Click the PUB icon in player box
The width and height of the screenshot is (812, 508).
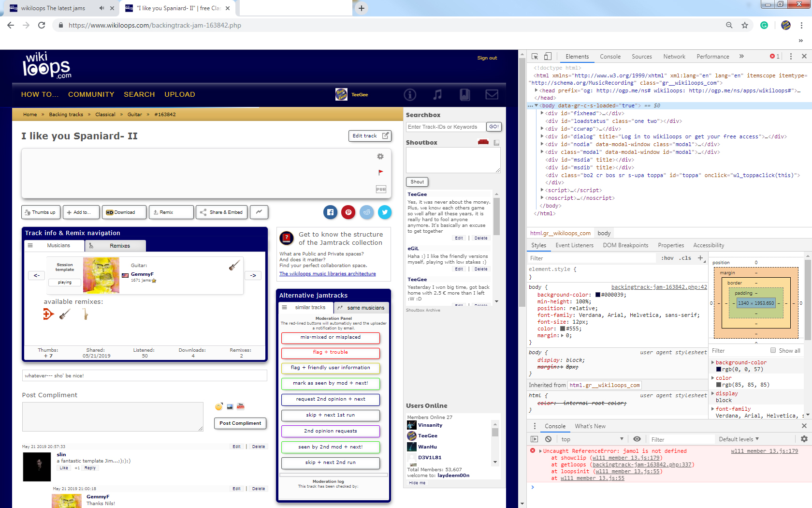(381, 189)
